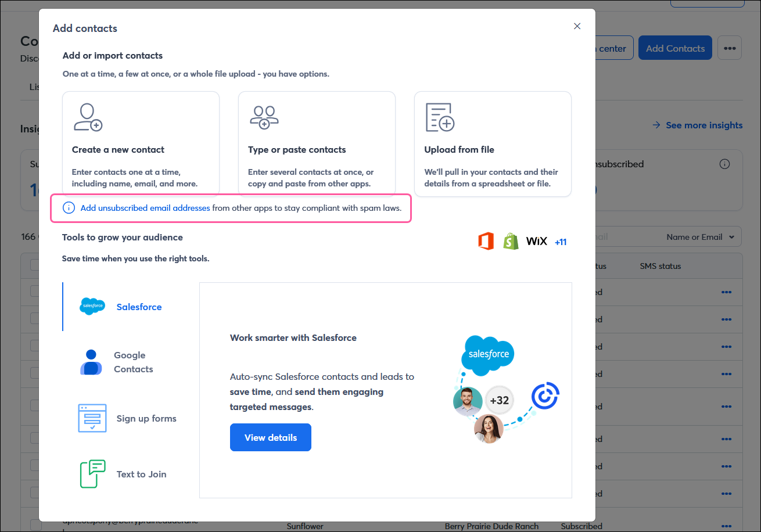The image size is (761, 532).
Task: Click the Salesforce cloud logo icon in sidebar
Action: [92, 306]
